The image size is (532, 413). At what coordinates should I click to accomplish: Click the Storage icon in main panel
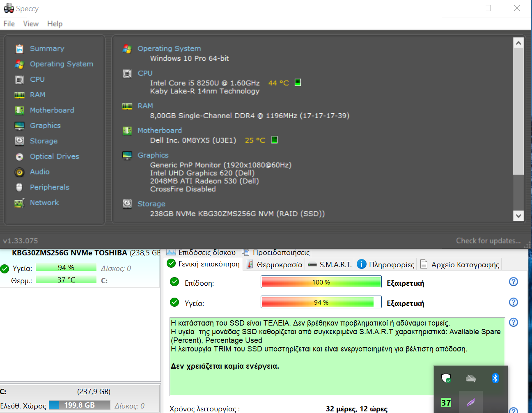[127, 204]
